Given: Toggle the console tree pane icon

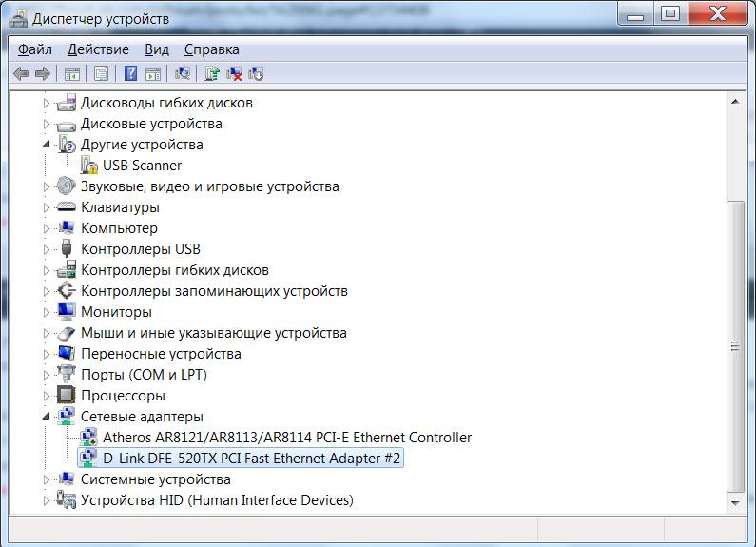Looking at the screenshot, I should pyautogui.click(x=72, y=74).
